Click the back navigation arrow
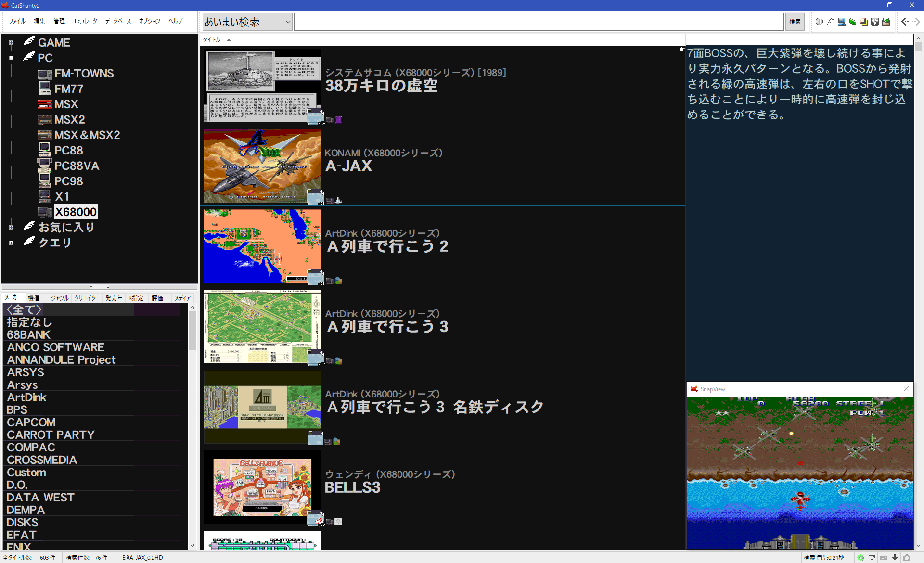The image size is (924, 563). pos(905,21)
